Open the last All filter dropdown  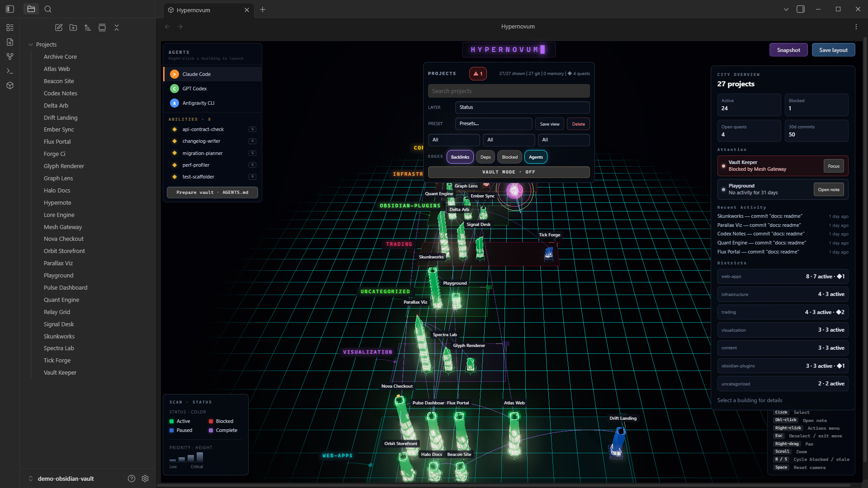tap(564, 140)
